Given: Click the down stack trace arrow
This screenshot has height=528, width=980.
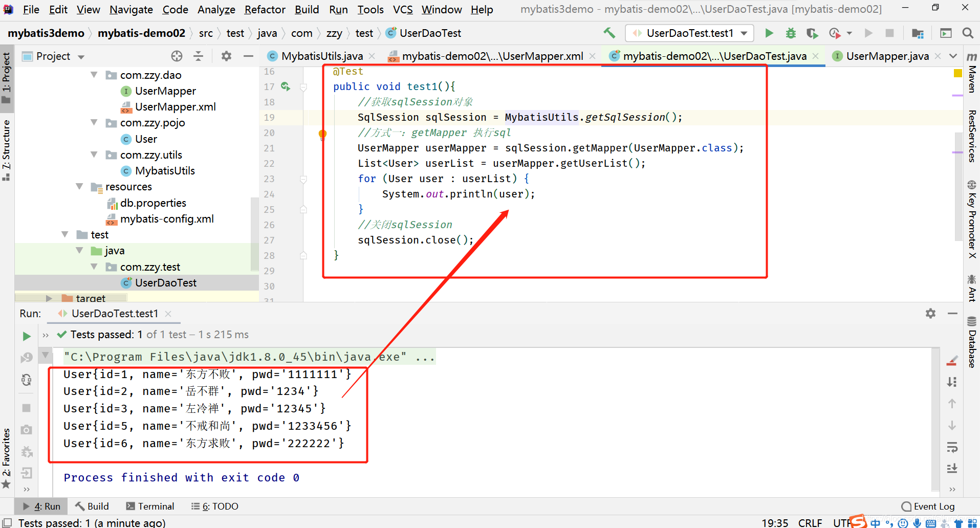Looking at the screenshot, I should (952, 426).
